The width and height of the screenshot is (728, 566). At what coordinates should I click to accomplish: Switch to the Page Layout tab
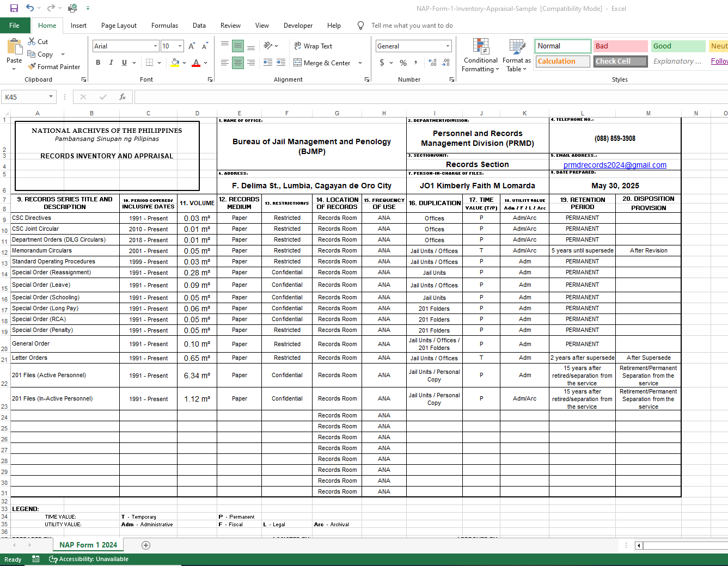(119, 26)
